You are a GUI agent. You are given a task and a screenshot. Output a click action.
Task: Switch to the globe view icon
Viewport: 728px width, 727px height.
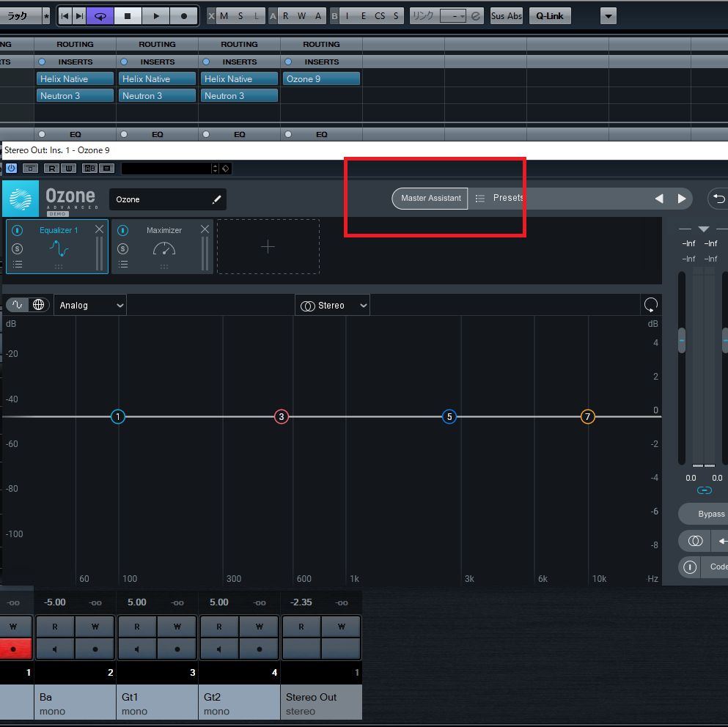pyautogui.click(x=39, y=305)
